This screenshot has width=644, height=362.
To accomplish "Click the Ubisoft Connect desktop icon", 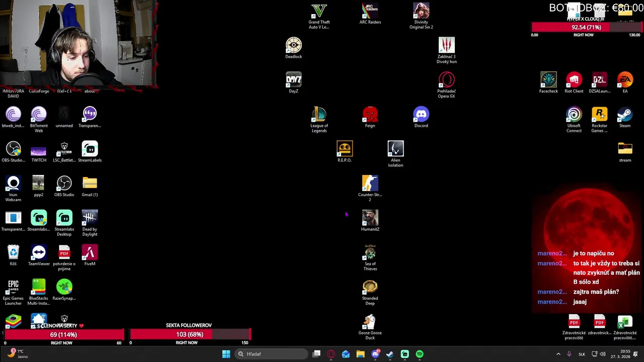I will click(x=574, y=120).
